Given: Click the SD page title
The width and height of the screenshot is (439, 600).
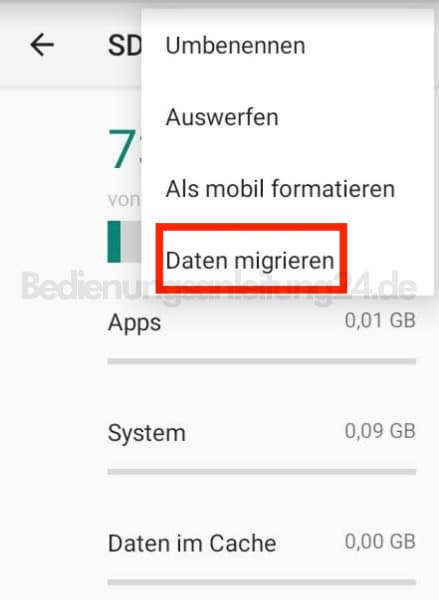Looking at the screenshot, I should point(125,46).
